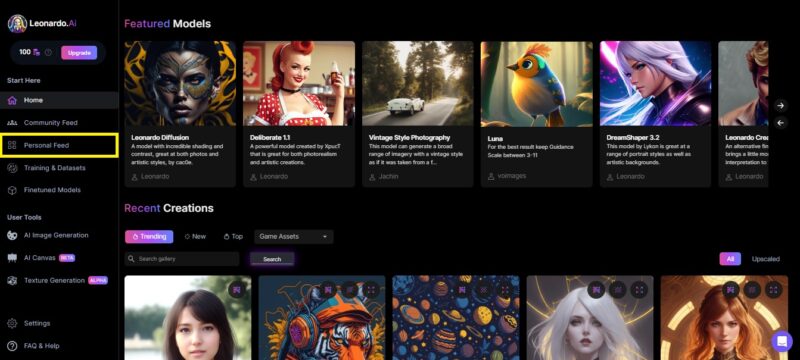Screen dimensions: 800x360
Task: Click into the Search gallery input field
Action: (182, 259)
